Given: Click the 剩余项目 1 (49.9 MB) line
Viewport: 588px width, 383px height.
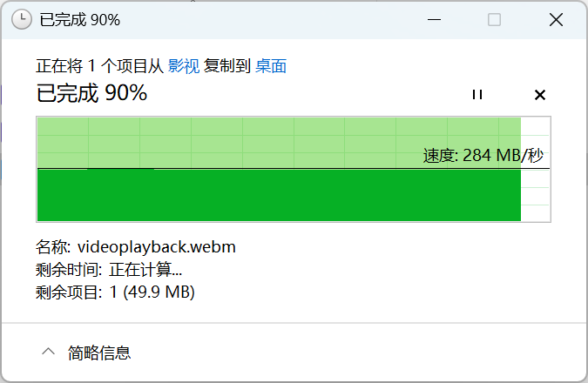Looking at the screenshot, I should [115, 292].
